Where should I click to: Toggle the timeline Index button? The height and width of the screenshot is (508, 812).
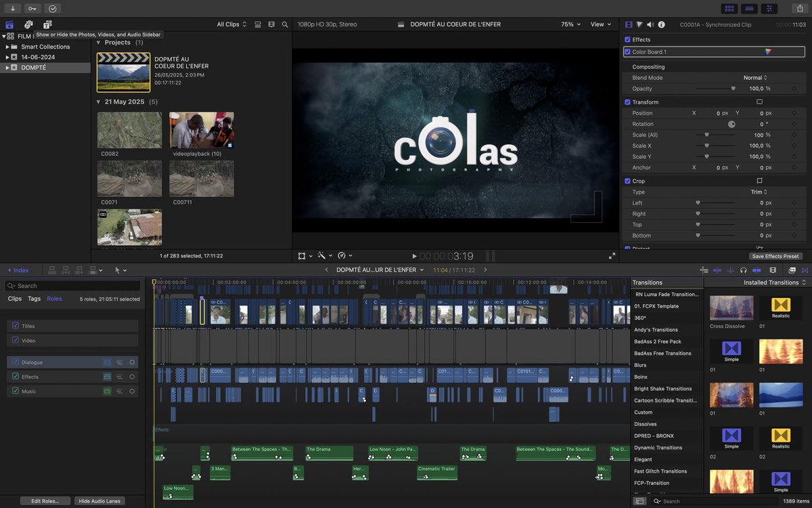pyautogui.click(x=18, y=270)
